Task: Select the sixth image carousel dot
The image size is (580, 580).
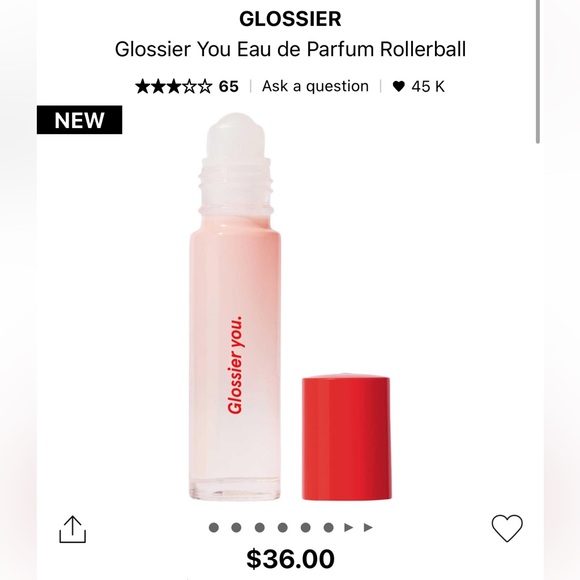Action: (328, 527)
